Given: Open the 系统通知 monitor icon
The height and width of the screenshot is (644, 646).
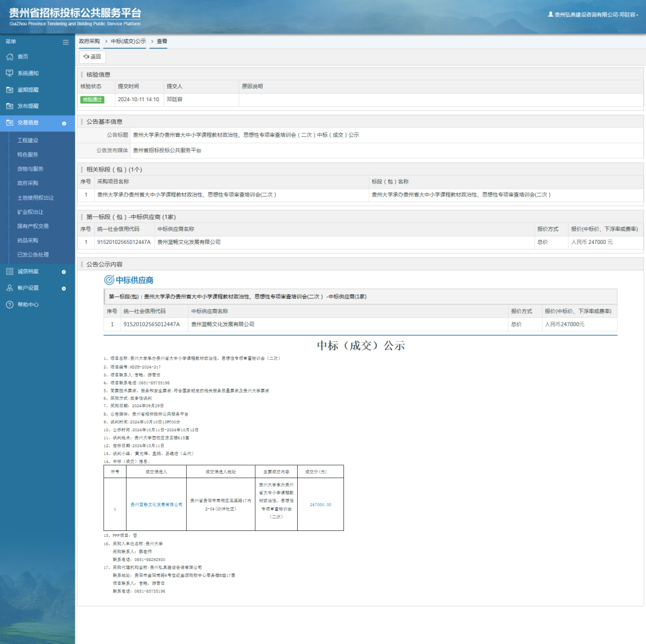Looking at the screenshot, I should [x=9, y=73].
